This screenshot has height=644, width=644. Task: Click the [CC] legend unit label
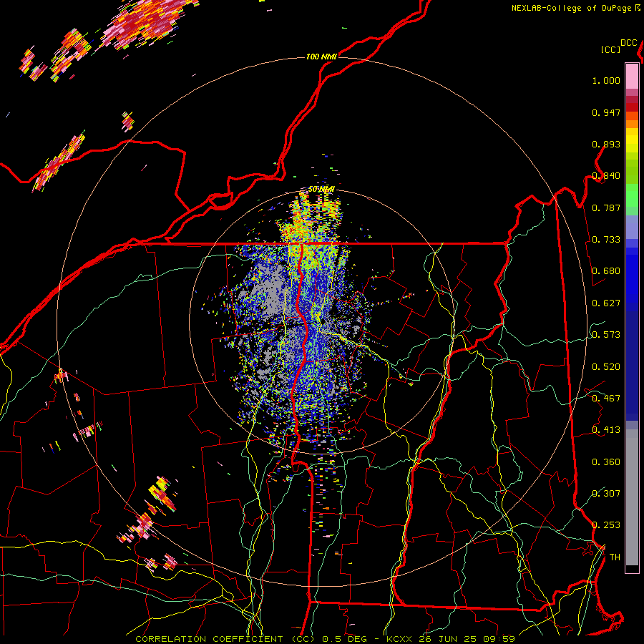[611, 49]
